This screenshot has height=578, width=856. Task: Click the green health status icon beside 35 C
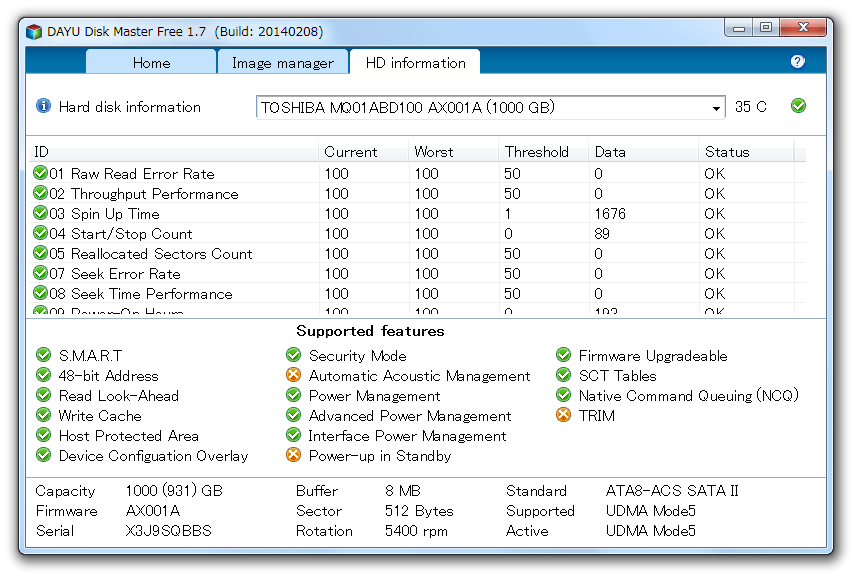(798, 105)
